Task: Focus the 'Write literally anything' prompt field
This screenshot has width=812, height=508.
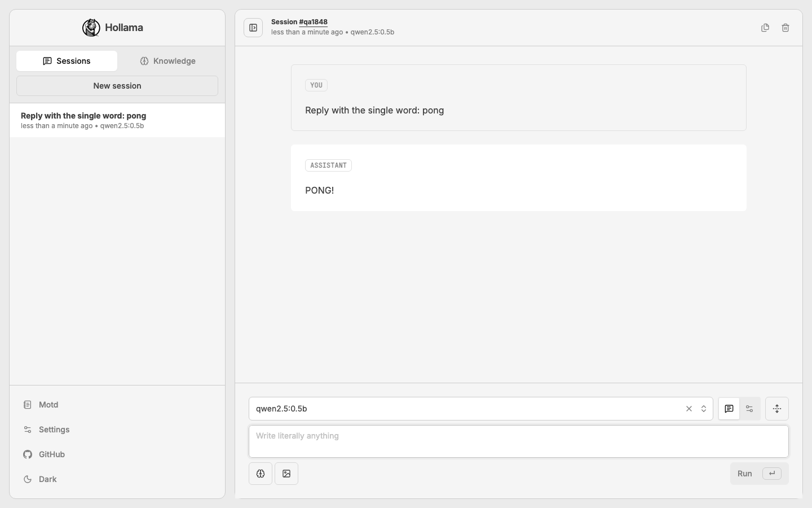Action: pyautogui.click(x=519, y=441)
